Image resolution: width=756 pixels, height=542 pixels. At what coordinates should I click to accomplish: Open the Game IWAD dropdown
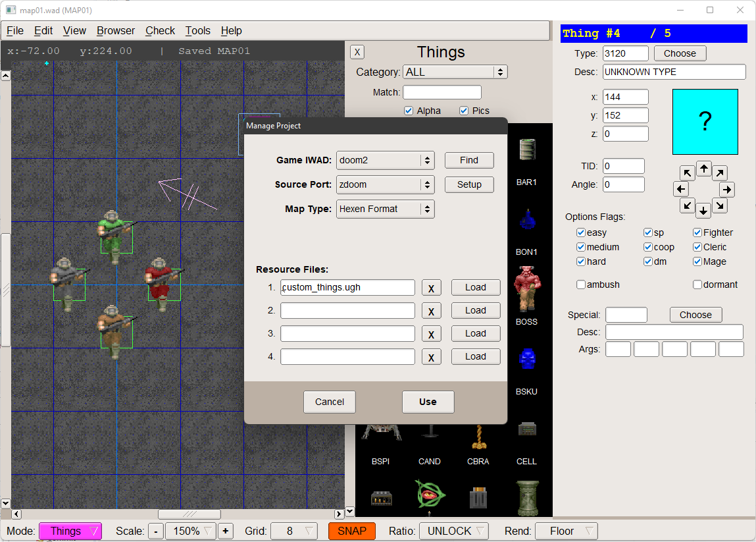coord(385,160)
